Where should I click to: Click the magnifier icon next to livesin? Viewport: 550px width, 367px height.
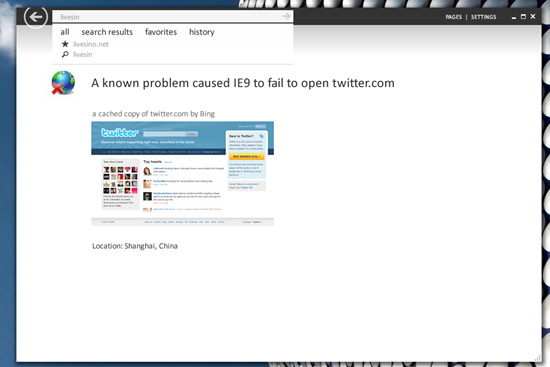pos(65,54)
